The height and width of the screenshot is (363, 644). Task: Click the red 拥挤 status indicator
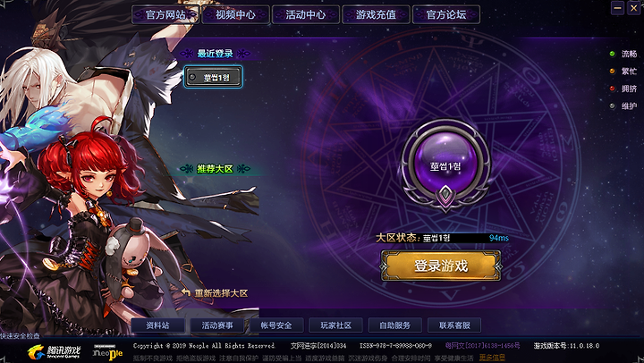(613, 89)
